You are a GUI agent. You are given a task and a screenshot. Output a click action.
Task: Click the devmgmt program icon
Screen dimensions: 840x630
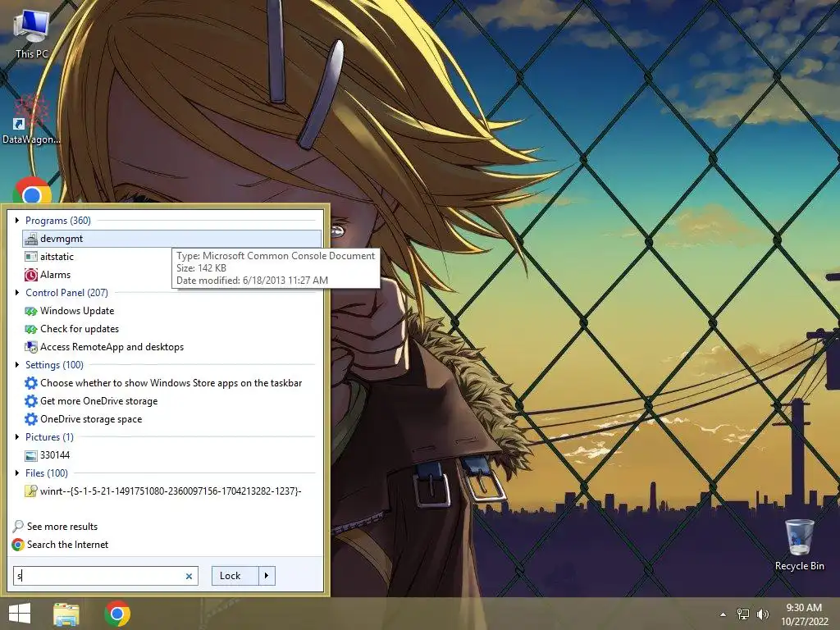point(31,239)
